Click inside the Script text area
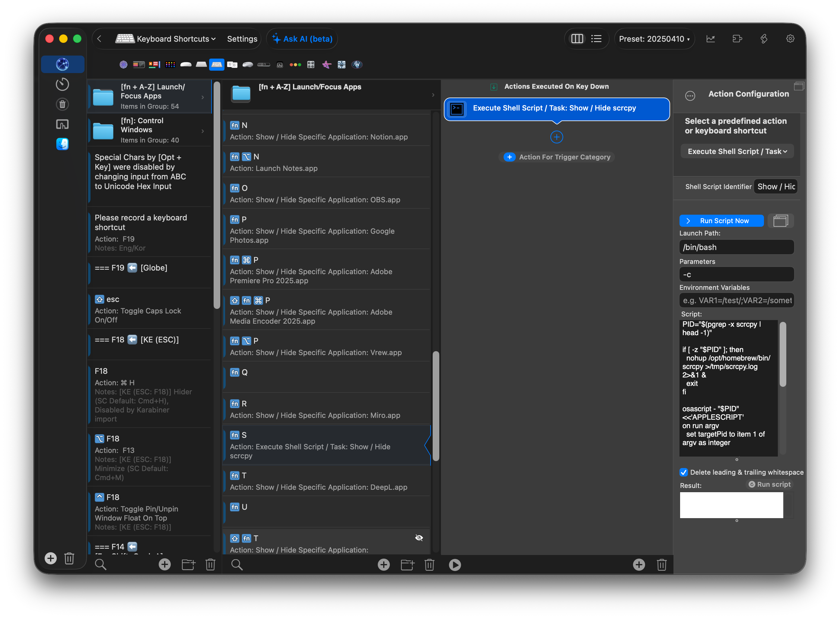This screenshot has width=840, height=619. 728,388
